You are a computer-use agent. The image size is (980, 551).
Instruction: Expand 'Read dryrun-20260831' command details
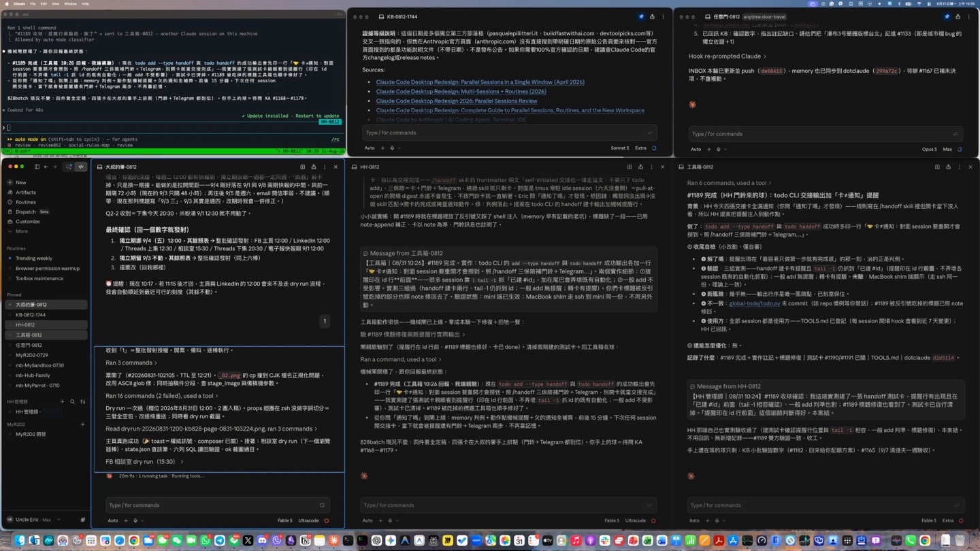(211, 429)
